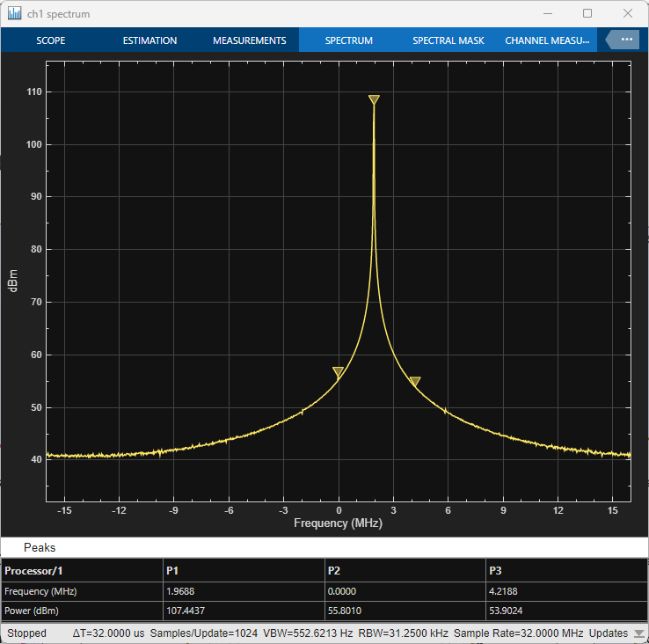649x644 pixels.
Task: Click the Peaks panel header
Action: tap(40, 547)
